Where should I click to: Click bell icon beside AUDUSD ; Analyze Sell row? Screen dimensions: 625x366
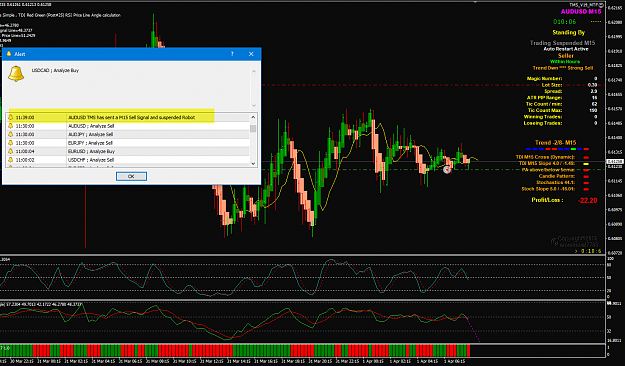pyautogui.click(x=11, y=126)
